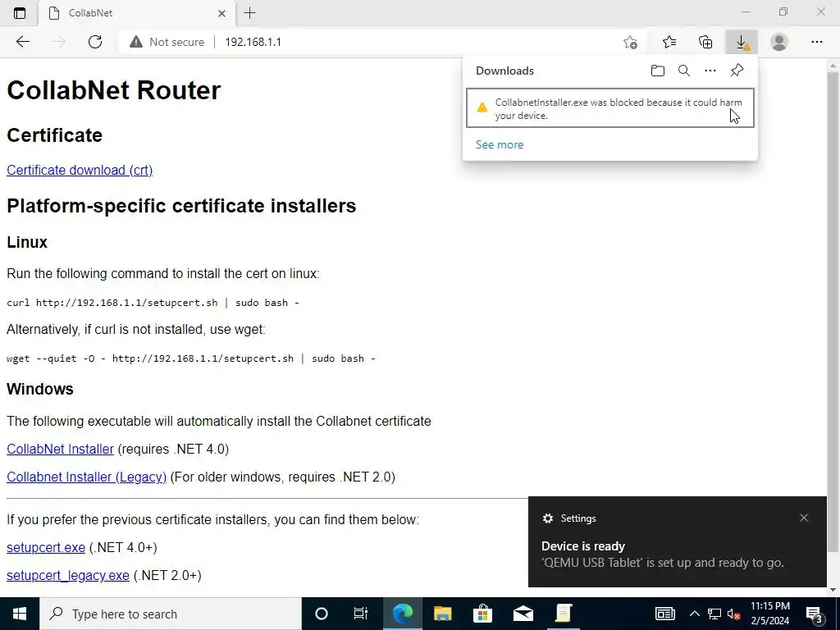Open the muted volume tray icon
The width and height of the screenshot is (840, 630).
pos(734,614)
